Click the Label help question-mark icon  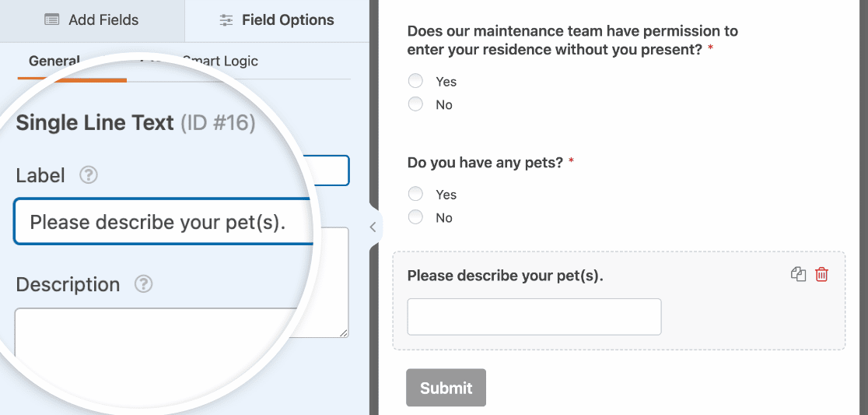[x=89, y=176]
